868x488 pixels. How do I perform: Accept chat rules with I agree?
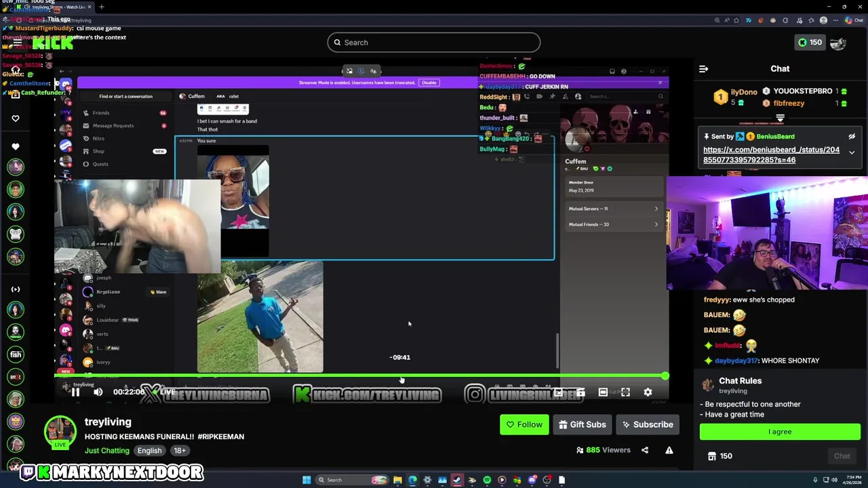point(780,432)
